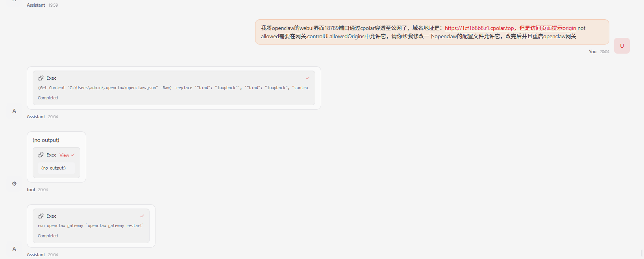Click the A avatar beside the gateway restart card
The height and width of the screenshot is (259, 644).
point(14,249)
